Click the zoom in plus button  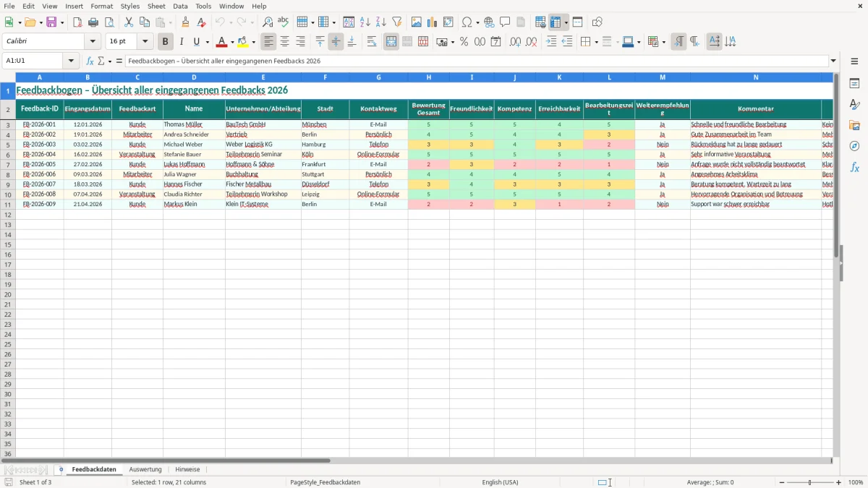pos(839,482)
